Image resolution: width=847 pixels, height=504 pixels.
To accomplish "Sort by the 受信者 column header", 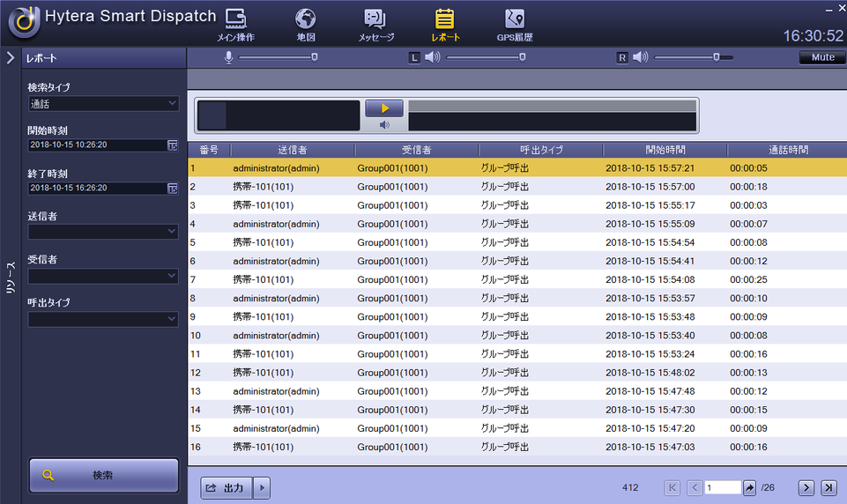I will (417, 150).
